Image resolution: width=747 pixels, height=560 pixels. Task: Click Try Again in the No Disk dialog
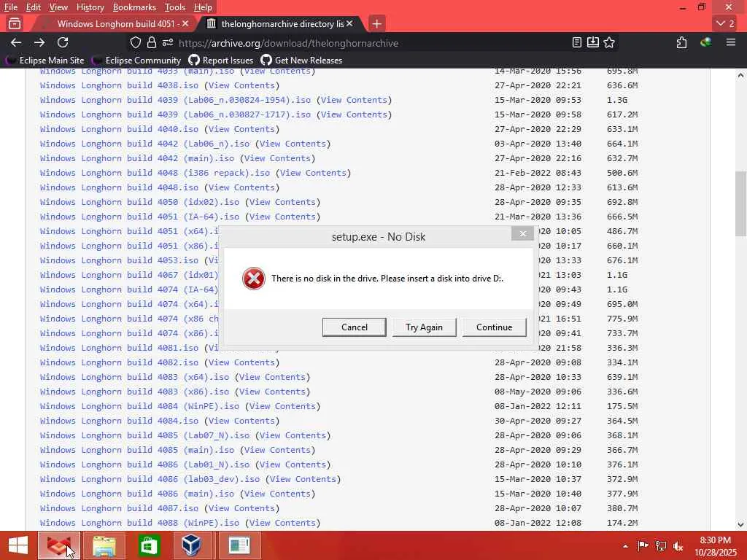point(424,327)
